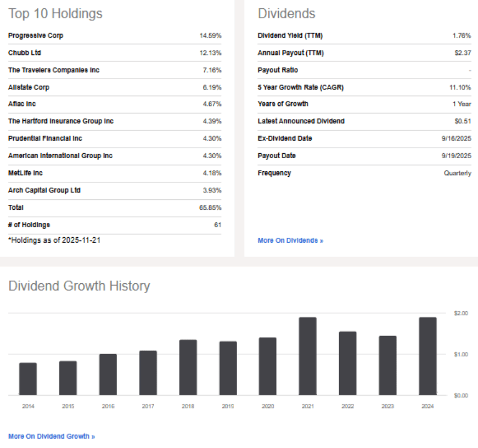Click the Dividend Yield (TTM) label
The image size is (478, 448).
pos(290,36)
